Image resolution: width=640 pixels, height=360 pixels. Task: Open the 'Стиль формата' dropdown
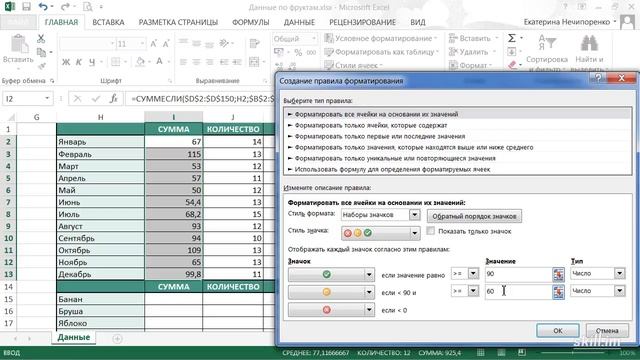tap(414, 215)
